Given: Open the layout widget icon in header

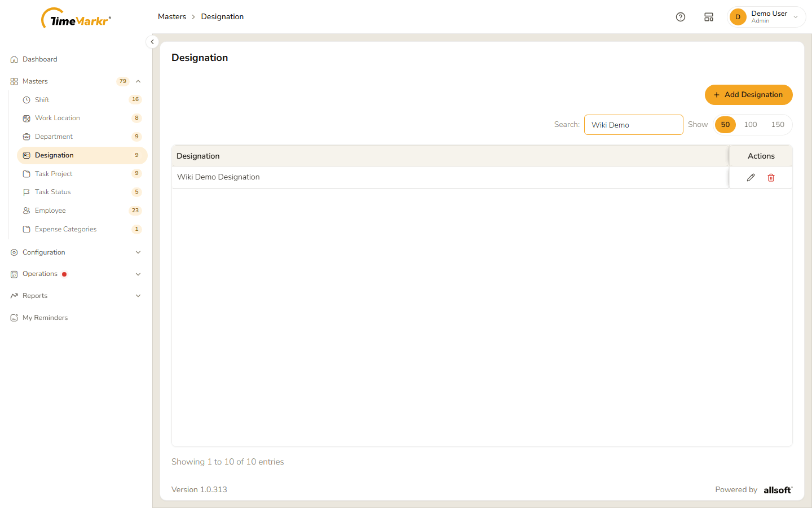Looking at the screenshot, I should [x=709, y=17].
